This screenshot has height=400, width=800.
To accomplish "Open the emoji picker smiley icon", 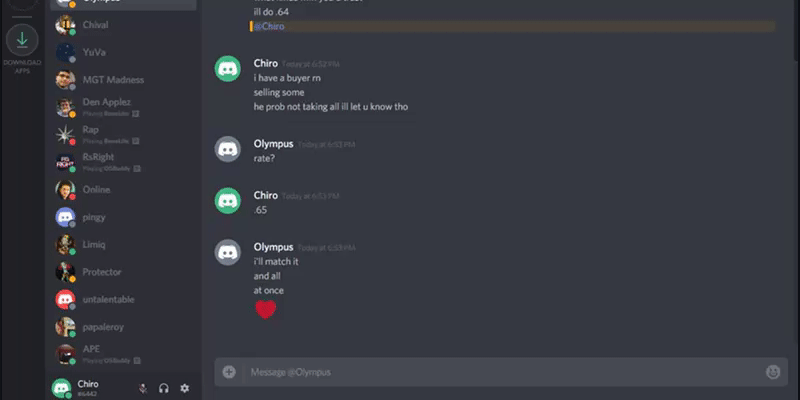I will (773, 372).
